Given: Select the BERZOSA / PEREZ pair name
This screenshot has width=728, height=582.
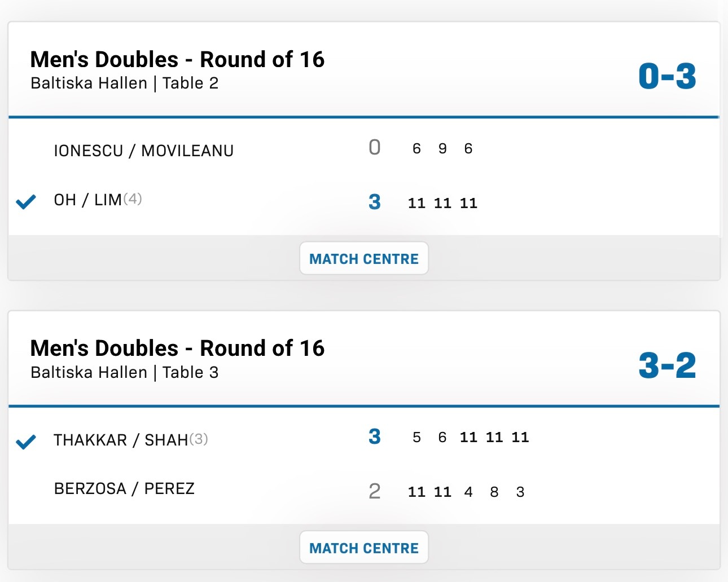Looking at the screenshot, I should click(124, 488).
